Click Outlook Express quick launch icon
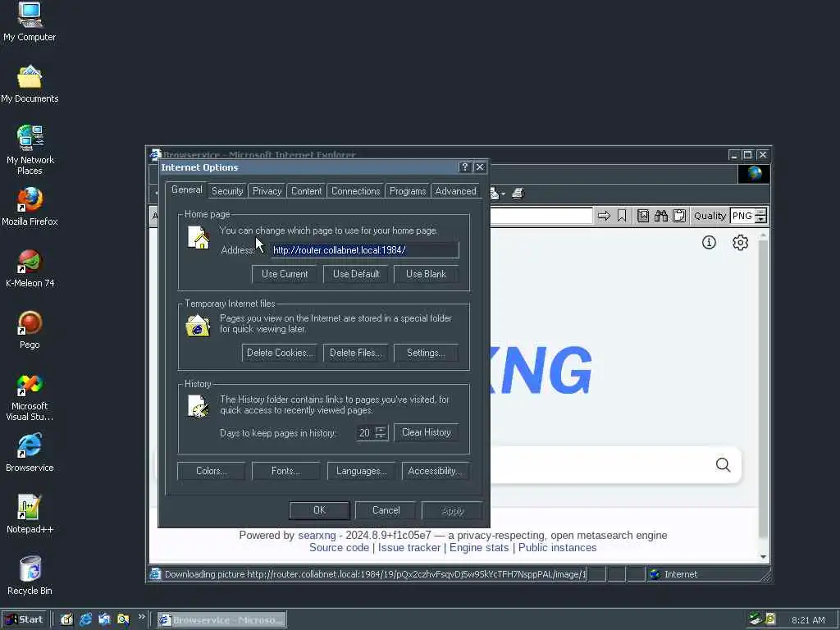This screenshot has width=840, height=630. (104, 620)
